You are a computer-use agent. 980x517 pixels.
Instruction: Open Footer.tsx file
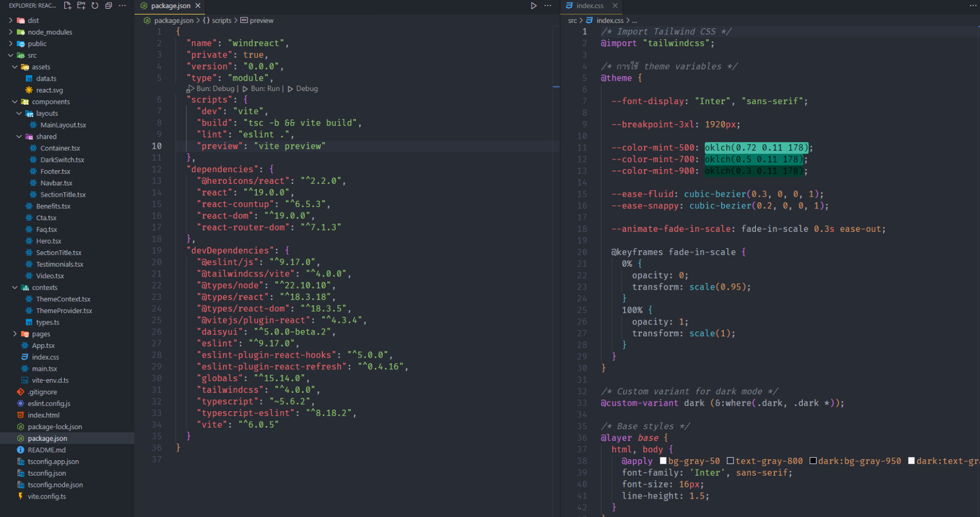point(55,172)
